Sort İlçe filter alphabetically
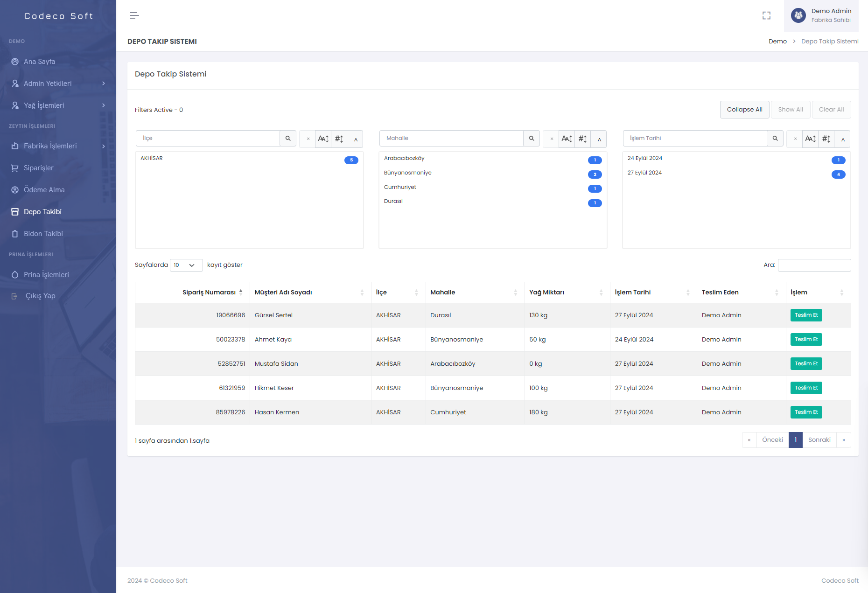The image size is (868, 593). coord(323,139)
